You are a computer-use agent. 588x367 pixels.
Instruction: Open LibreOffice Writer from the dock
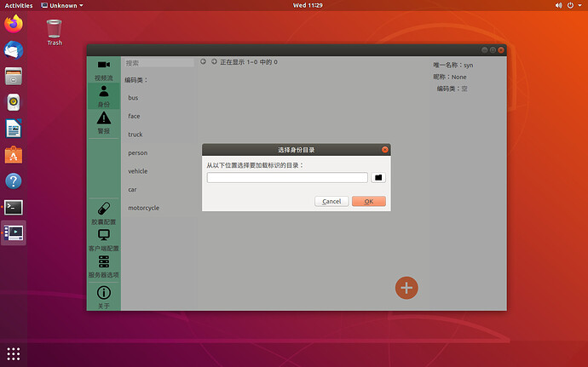coord(14,129)
